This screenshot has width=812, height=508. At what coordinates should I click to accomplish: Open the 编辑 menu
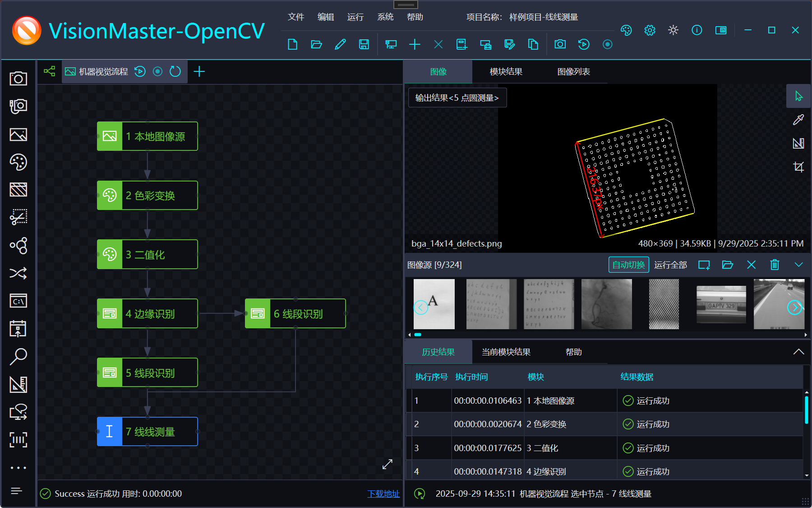point(326,17)
